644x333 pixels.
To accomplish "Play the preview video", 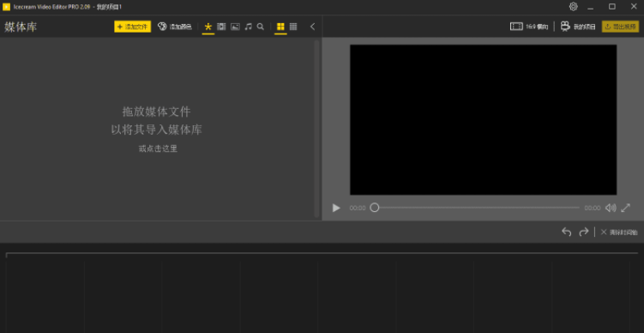I will pyautogui.click(x=336, y=208).
